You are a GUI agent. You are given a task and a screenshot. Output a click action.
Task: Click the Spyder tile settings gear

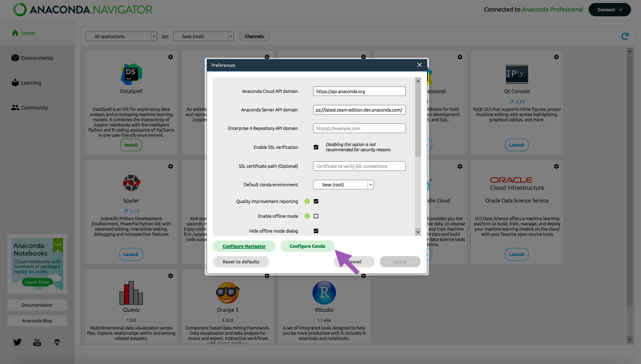(171, 166)
